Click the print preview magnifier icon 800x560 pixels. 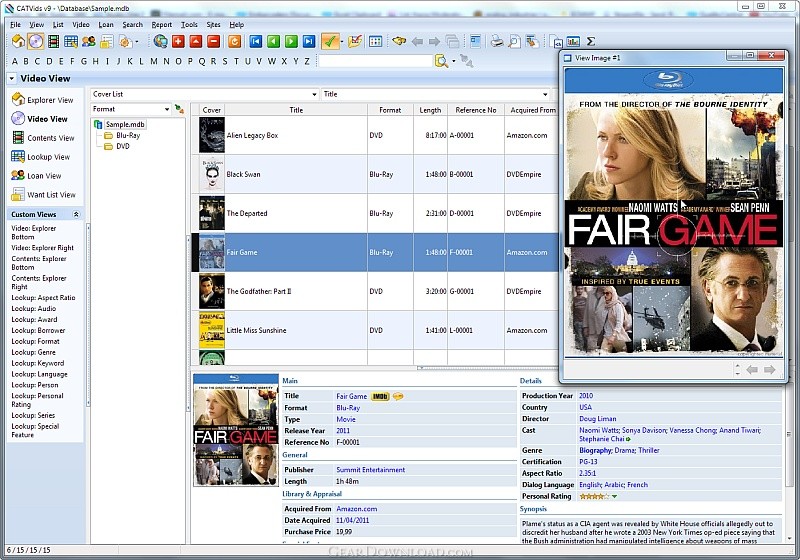click(515, 41)
